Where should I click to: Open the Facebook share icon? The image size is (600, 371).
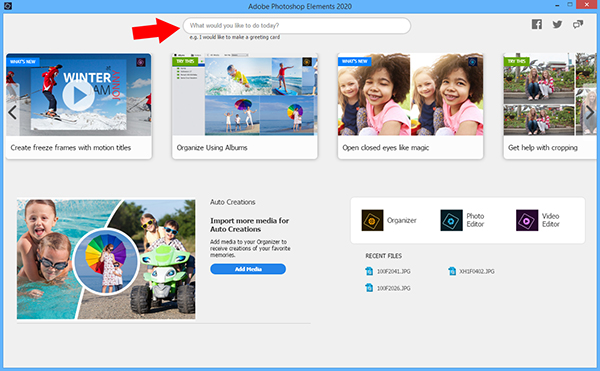(x=536, y=24)
